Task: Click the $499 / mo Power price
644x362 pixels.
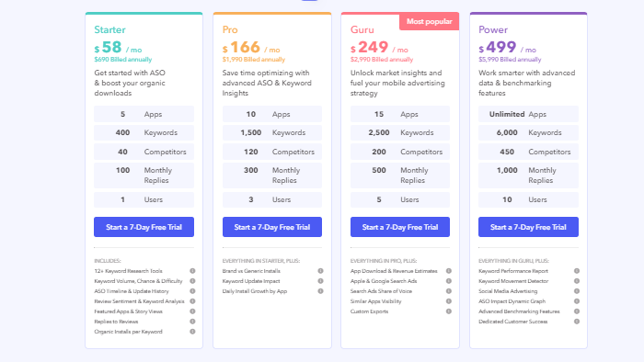Action: (x=508, y=48)
